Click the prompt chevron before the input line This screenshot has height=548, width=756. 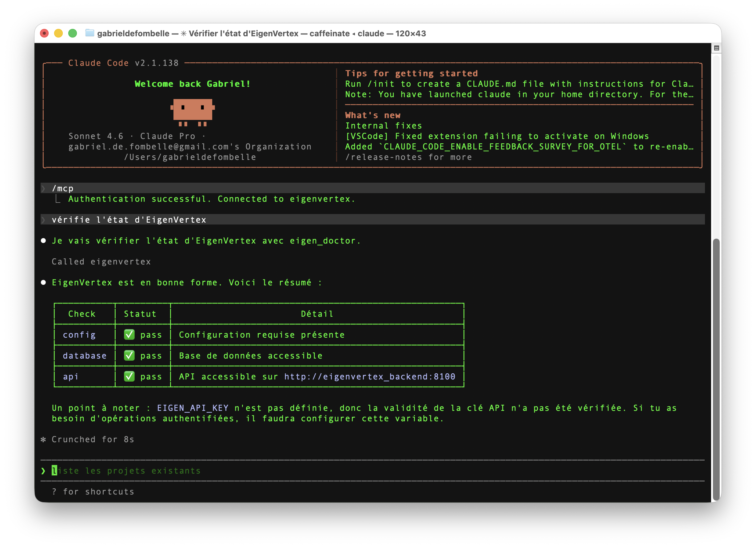tap(43, 471)
